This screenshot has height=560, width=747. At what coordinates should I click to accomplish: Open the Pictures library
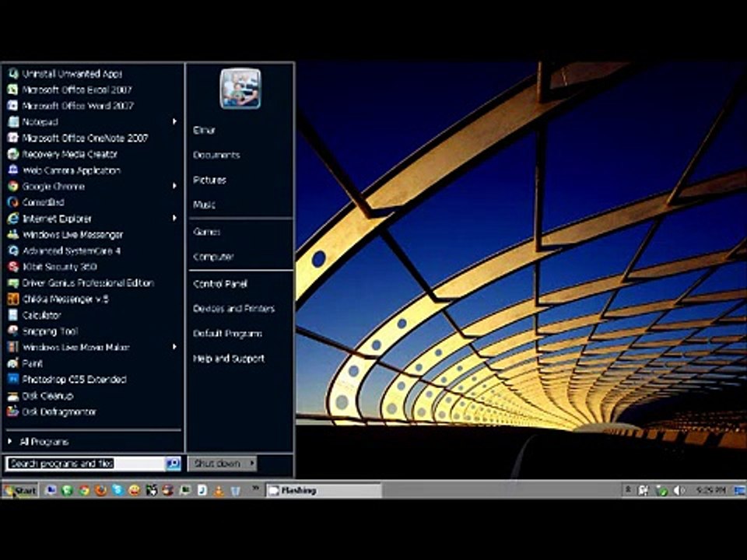coord(209,180)
